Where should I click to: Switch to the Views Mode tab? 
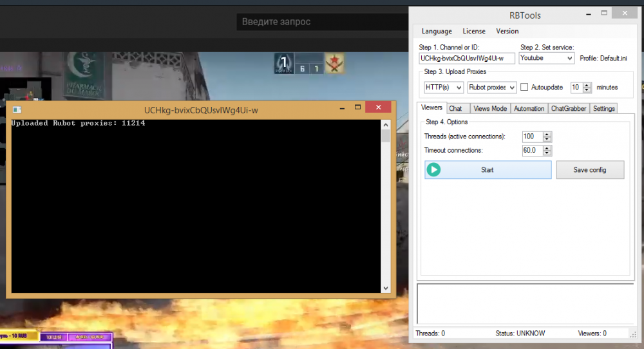click(x=490, y=109)
